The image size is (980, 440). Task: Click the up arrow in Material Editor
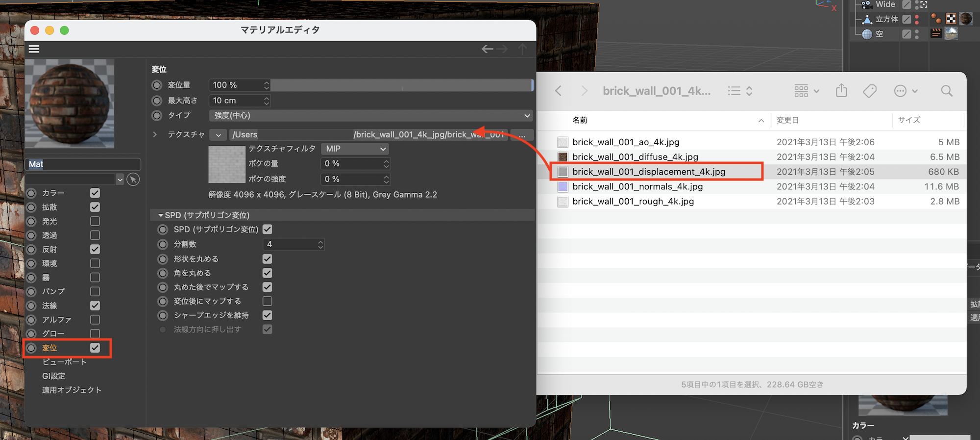[522, 49]
